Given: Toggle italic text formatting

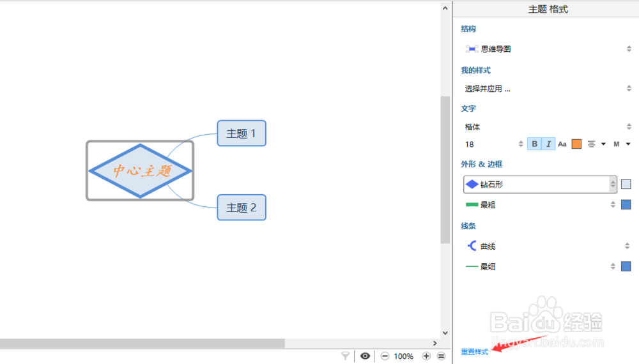Looking at the screenshot, I should pos(548,144).
